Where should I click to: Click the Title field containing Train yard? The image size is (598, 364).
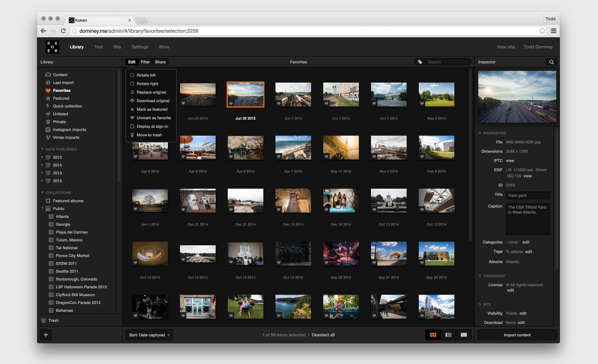click(x=528, y=195)
